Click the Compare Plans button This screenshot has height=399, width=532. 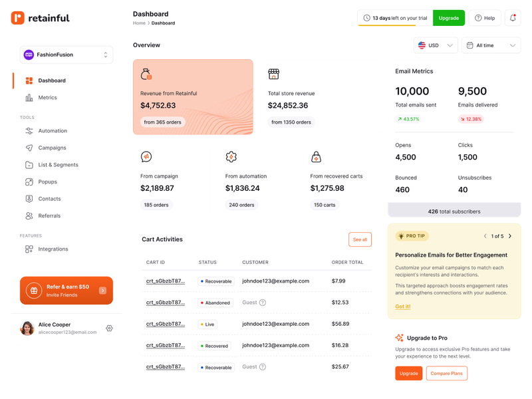point(446,373)
